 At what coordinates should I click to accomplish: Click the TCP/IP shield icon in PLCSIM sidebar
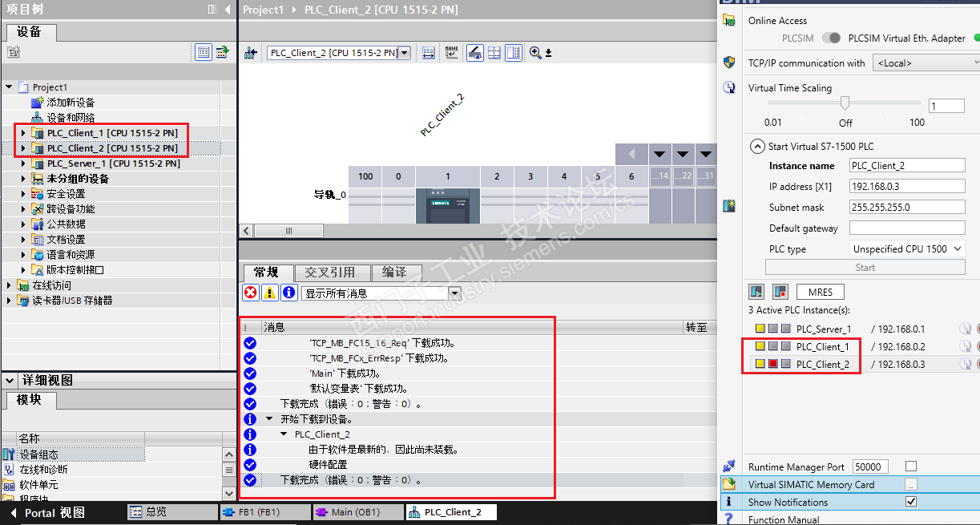tap(729, 63)
